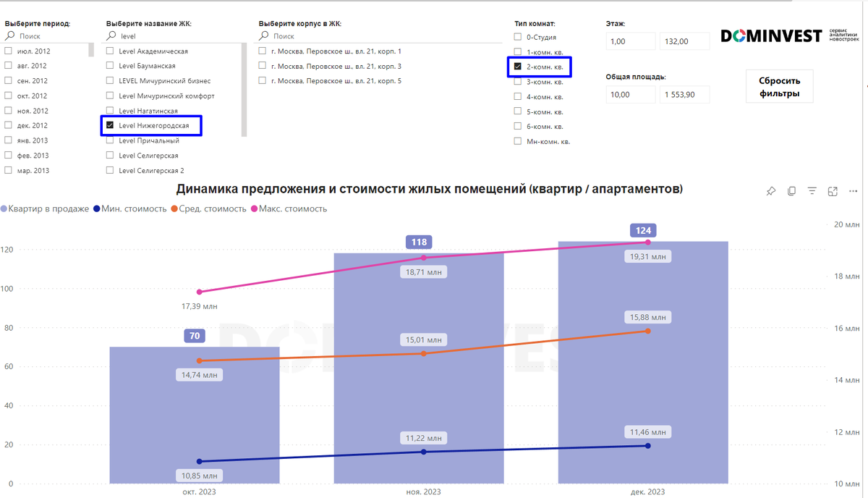Click 15,01 млн data label
The image size is (868, 498).
pos(425,339)
